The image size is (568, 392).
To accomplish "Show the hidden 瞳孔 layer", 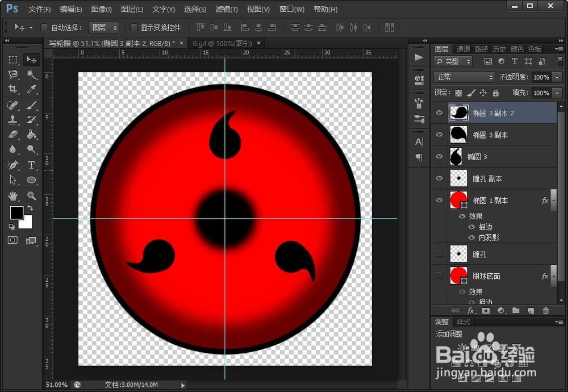I will [x=439, y=253].
